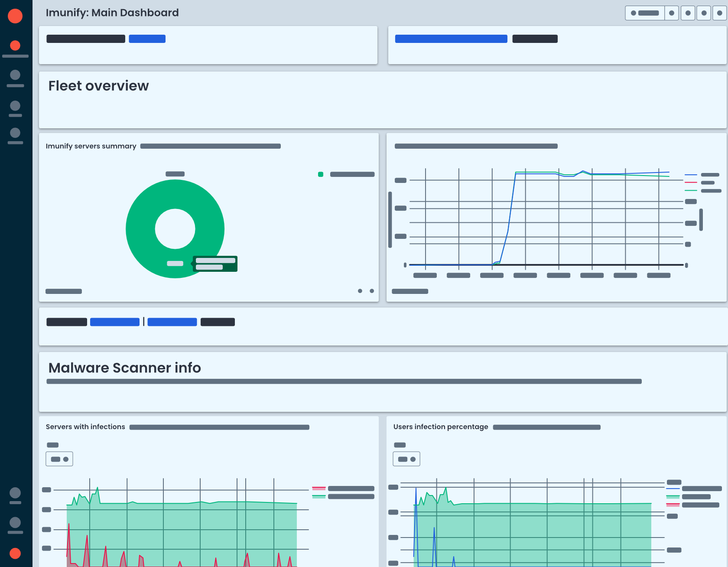Open dropdown selector under Servers with infections title

(59, 459)
